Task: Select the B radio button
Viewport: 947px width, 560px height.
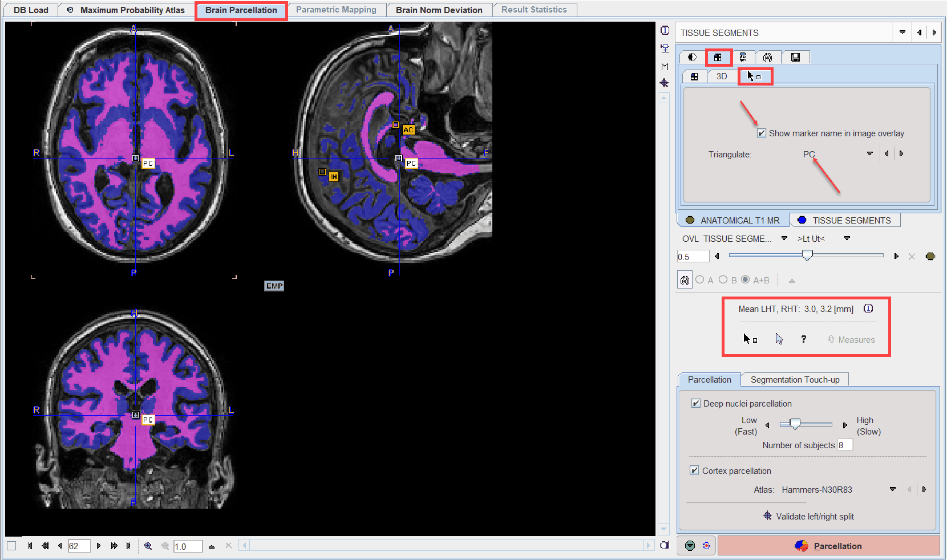Action: click(x=723, y=279)
